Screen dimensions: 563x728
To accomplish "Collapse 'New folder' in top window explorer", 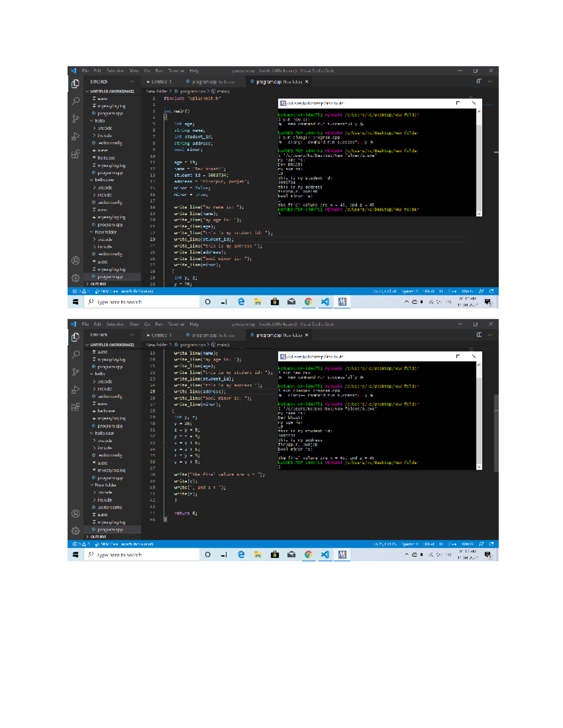I will pyautogui.click(x=106, y=232).
